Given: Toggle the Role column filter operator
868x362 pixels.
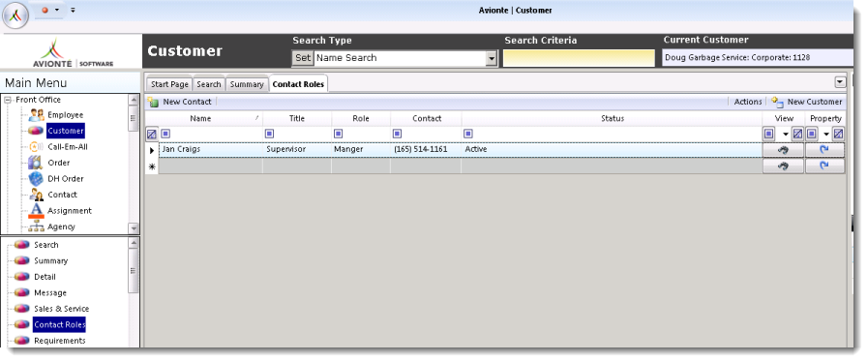Looking at the screenshot, I should coord(339,134).
